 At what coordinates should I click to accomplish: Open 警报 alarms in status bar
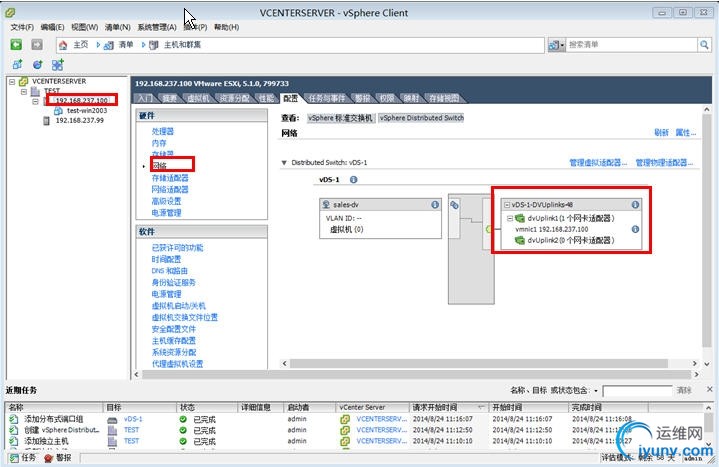[x=58, y=457]
